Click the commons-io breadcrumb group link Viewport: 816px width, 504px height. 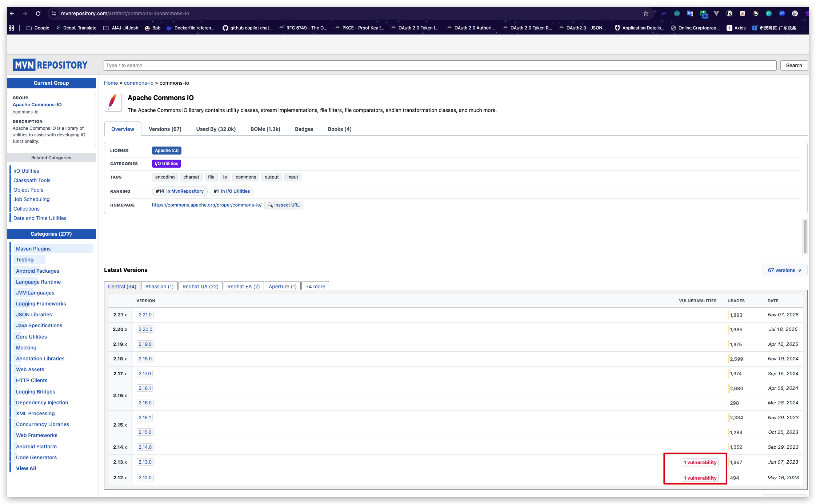click(x=139, y=83)
